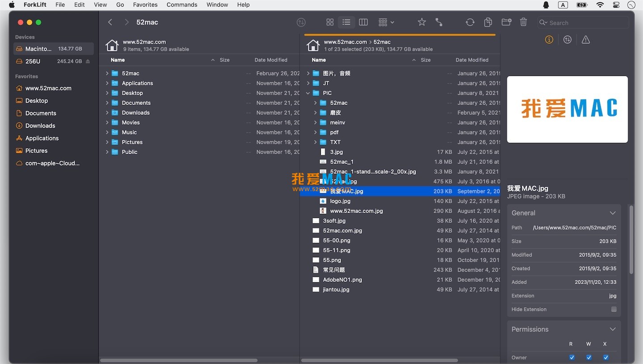
Task: Click the Sync circular arrows icon
Action: pyautogui.click(x=470, y=22)
